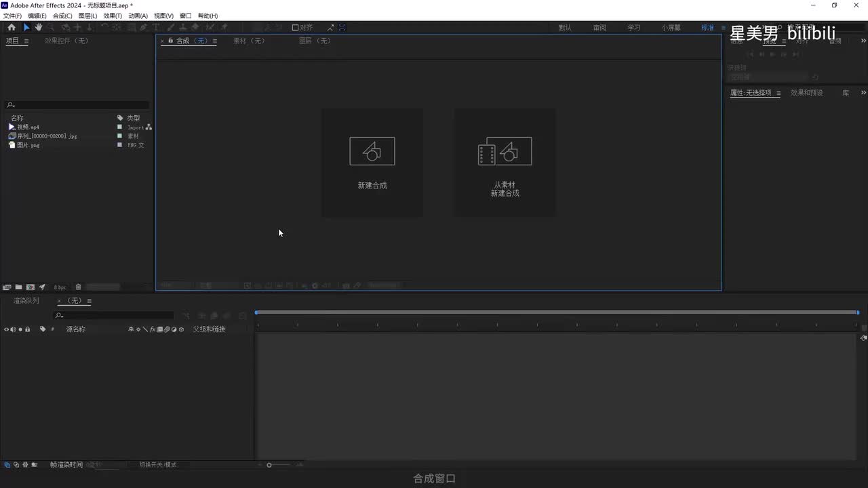The height and width of the screenshot is (488, 868).
Task: Select the 审阅 workspace
Action: click(599, 28)
